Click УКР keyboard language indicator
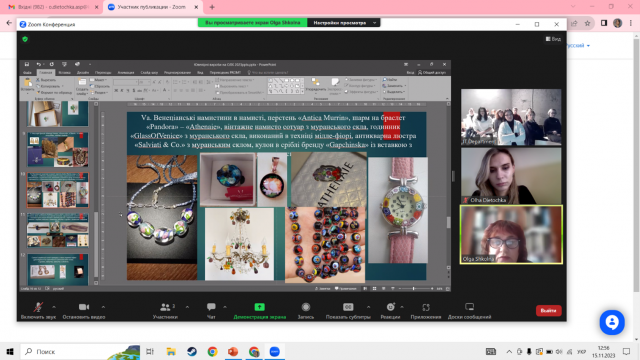This screenshot has width=640, height=360. point(581,351)
